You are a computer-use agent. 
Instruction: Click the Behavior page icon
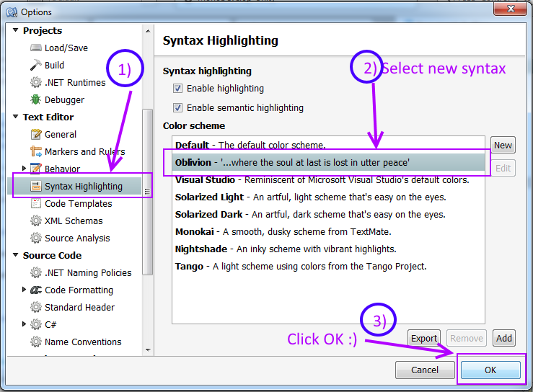pos(35,169)
